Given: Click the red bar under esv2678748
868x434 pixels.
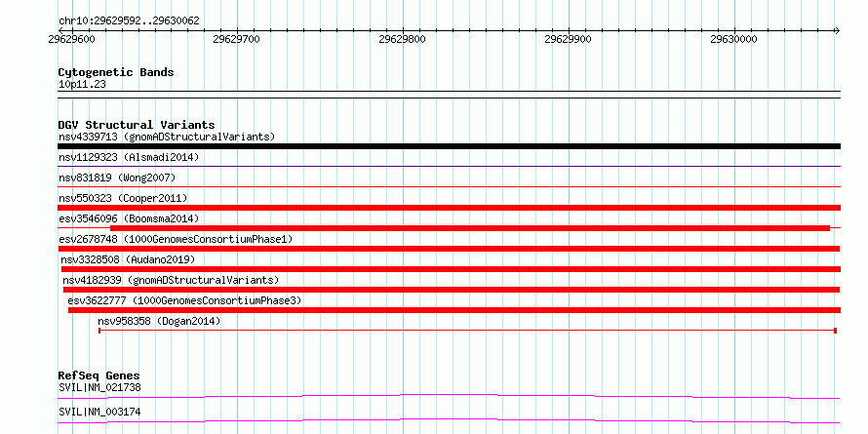Looking at the screenshot, I should [449, 249].
